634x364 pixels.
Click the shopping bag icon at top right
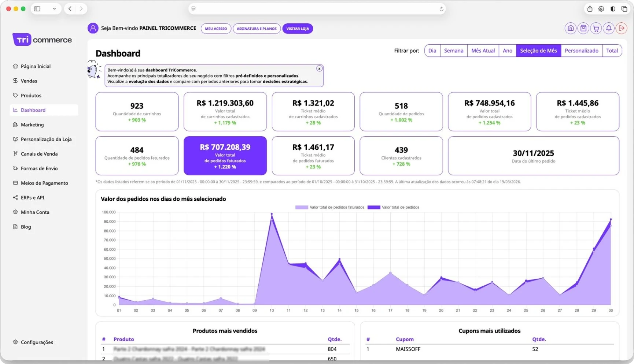click(583, 28)
